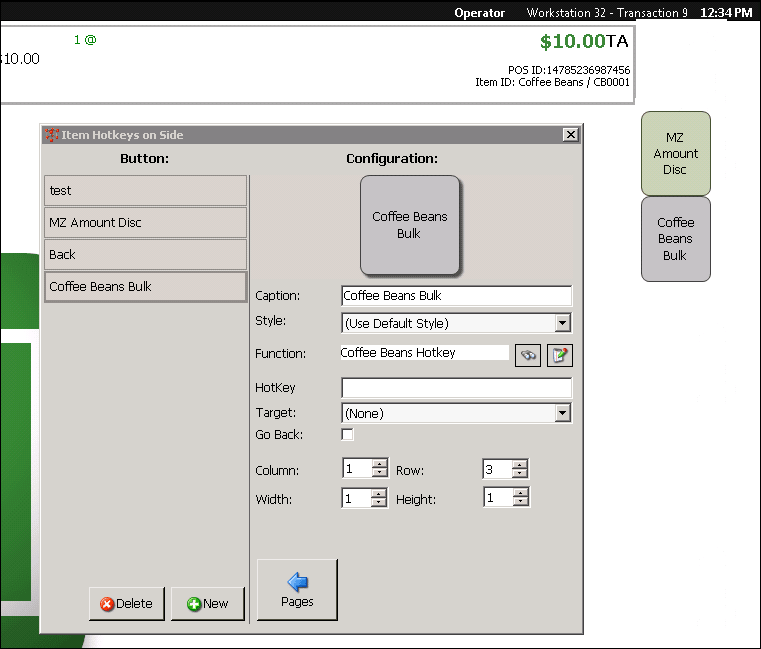Click the edit function notepad icon
This screenshot has height=649, width=761.
tap(560, 355)
